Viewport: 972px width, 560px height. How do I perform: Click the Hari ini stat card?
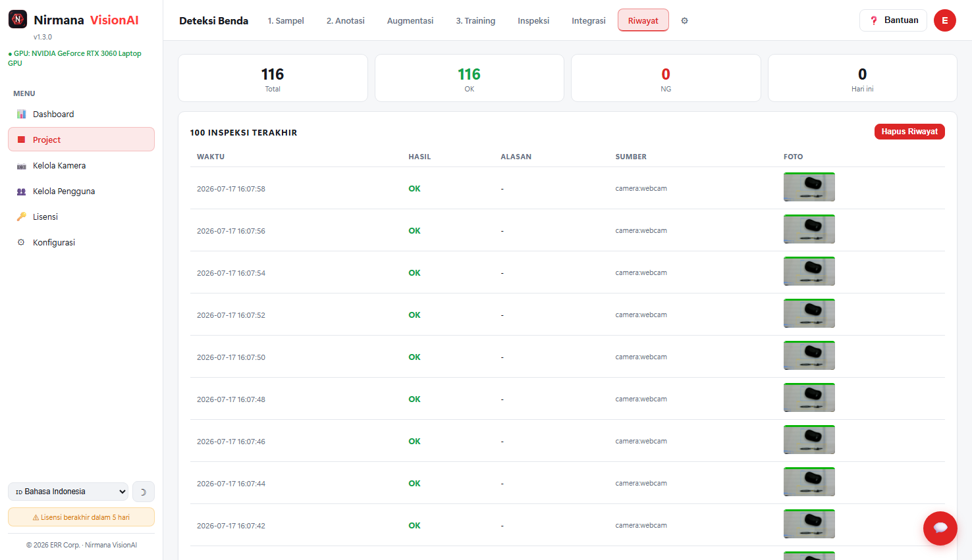tap(863, 78)
